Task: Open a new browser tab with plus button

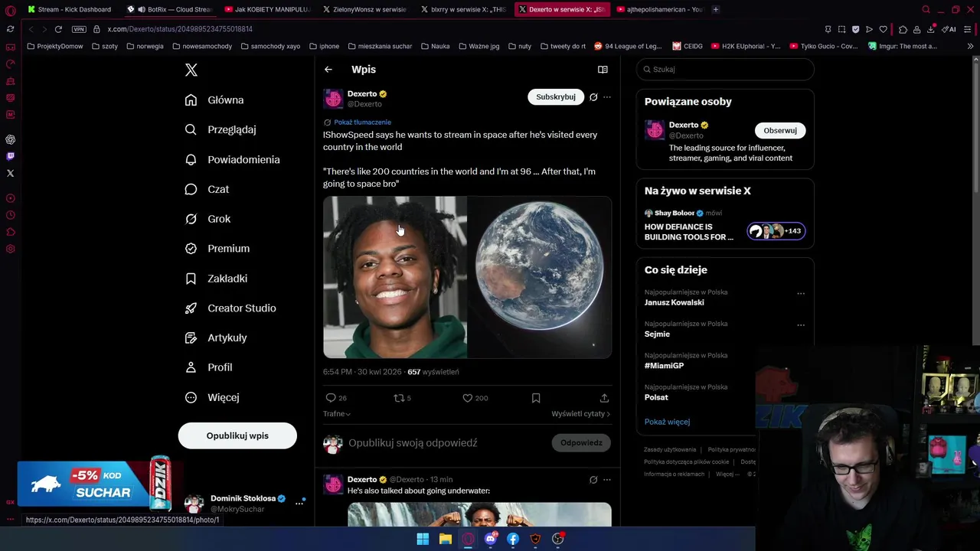Action: pos(716,9)
